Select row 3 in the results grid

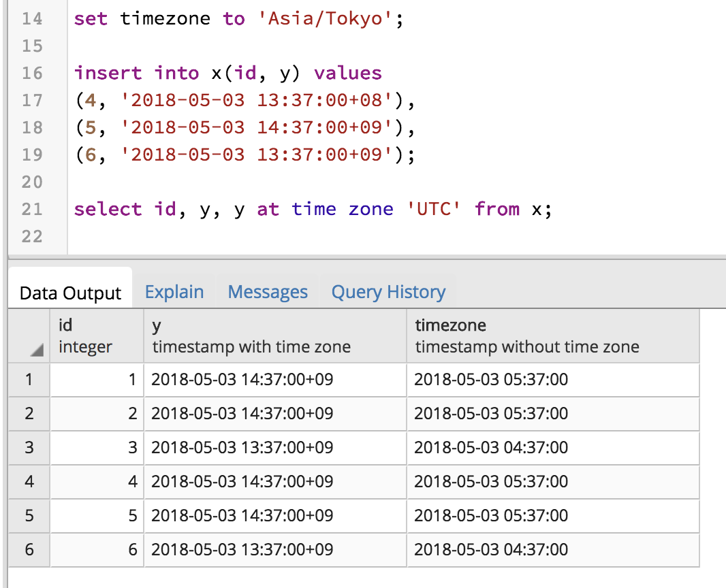[x=29, y=448]
